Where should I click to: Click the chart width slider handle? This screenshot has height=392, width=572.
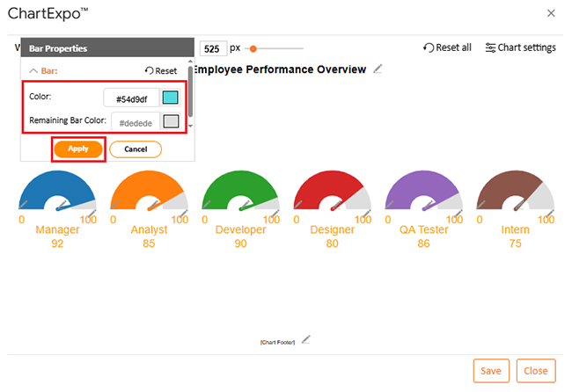pos(253,48)
